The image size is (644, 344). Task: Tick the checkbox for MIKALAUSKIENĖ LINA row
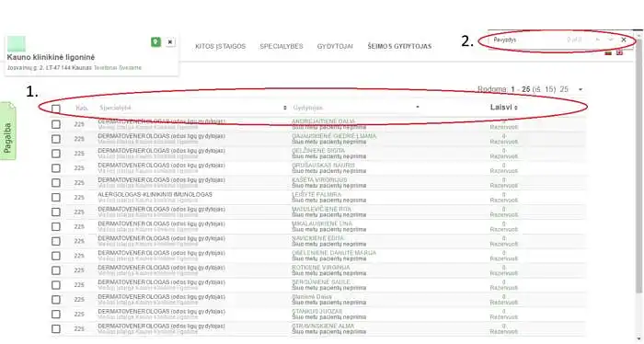click(56, 226)
